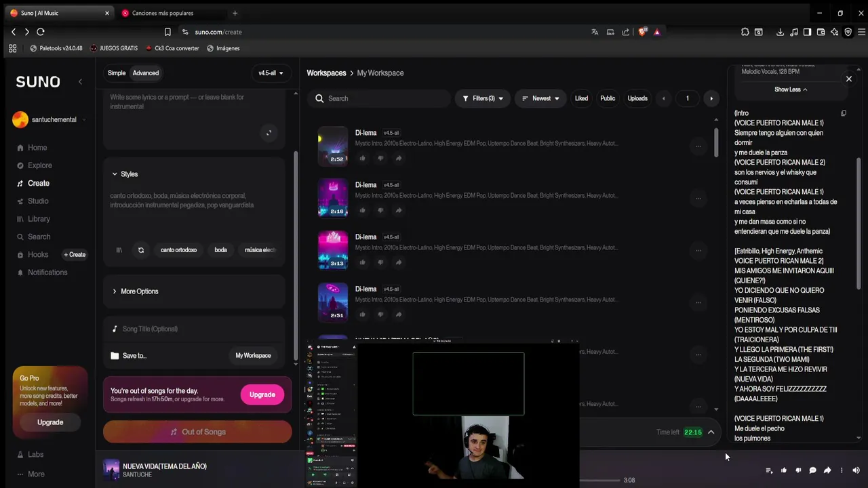
Task: Collapse the Suno sidebar
Action: (x=80, y=82)
